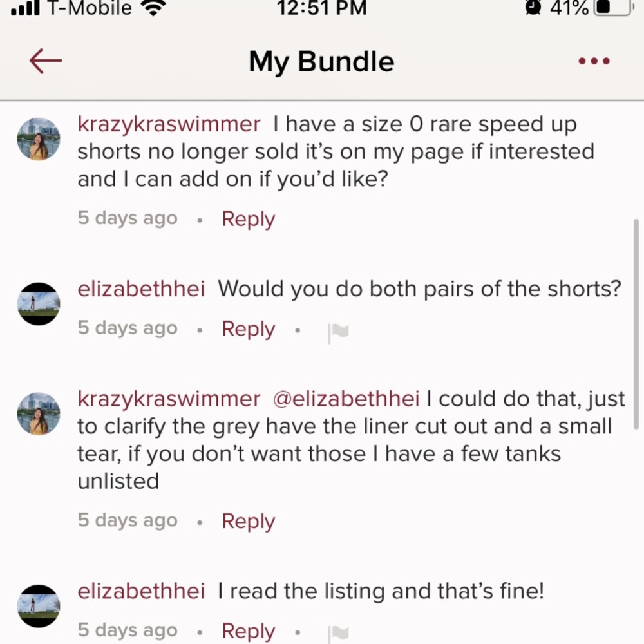Tap elizabethhei's avatar on bottom comment
Viewport: 644px width, 644px height.
39,605
